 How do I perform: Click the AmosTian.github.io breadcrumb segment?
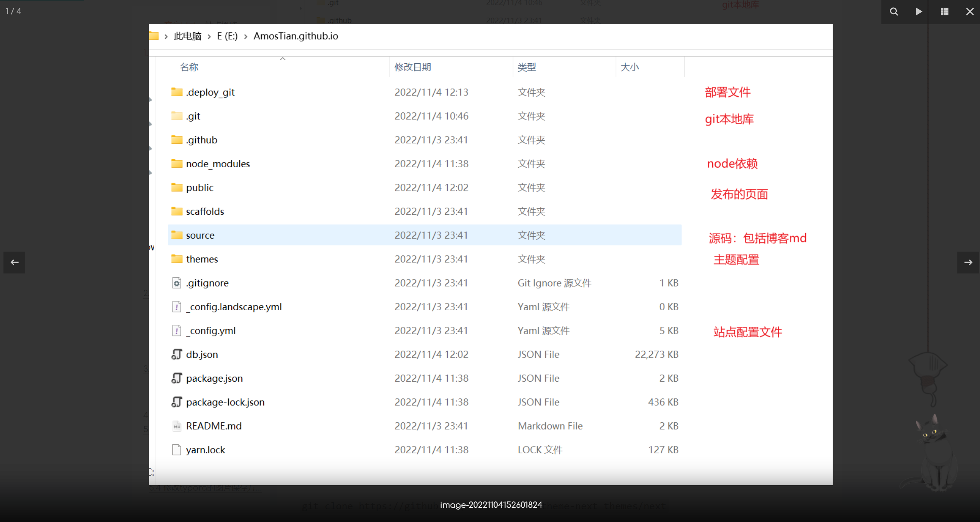(295, 36)
